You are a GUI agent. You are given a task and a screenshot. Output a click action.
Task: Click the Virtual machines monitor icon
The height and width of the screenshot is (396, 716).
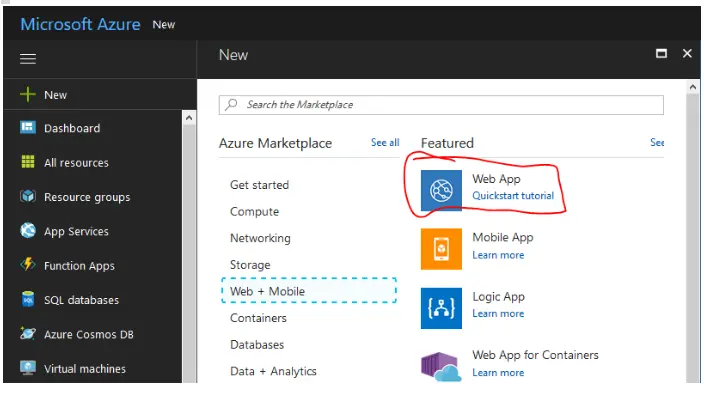click(28, 368)
